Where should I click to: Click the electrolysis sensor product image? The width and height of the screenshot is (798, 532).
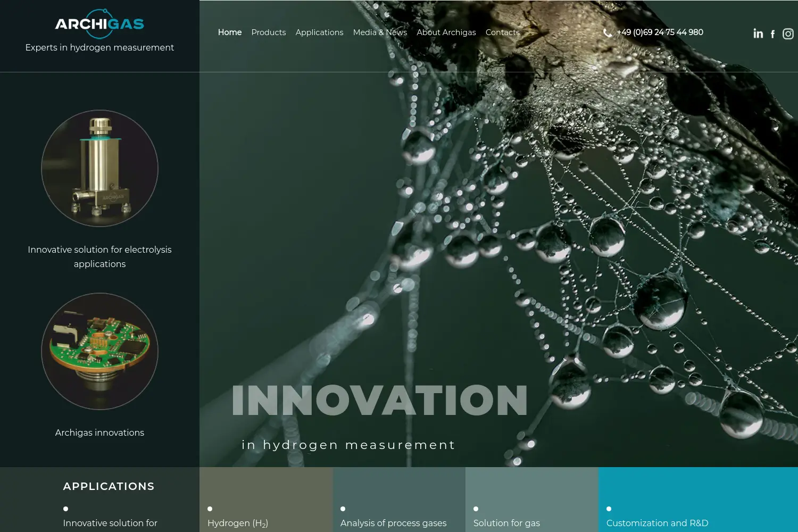99,168
